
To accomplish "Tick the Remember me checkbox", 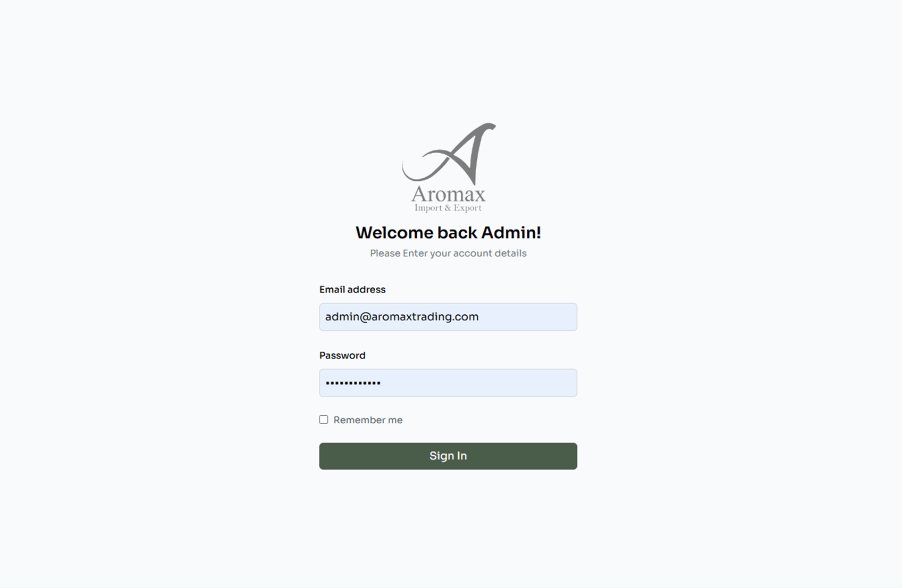I will pyautogui.click(x=324, y=419).
